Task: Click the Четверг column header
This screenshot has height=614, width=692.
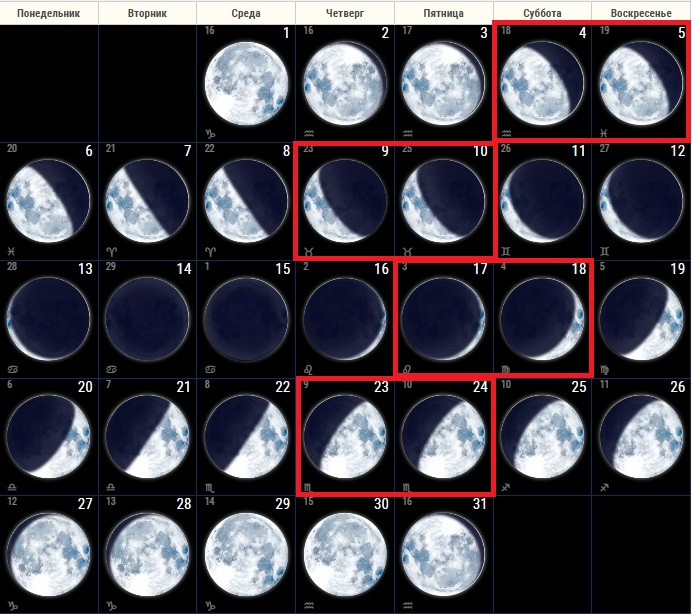Action: 345,13
